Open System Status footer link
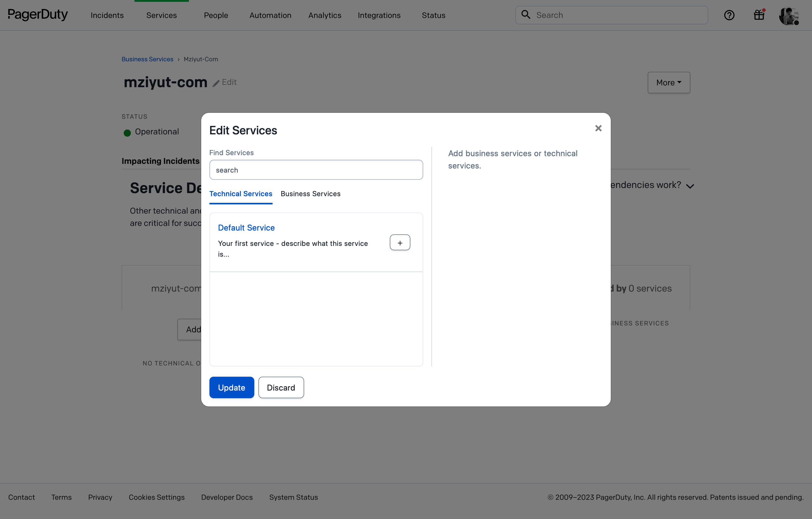Viewport: 812px width, 519px height. pyautogui.click(x=293, y=497)
